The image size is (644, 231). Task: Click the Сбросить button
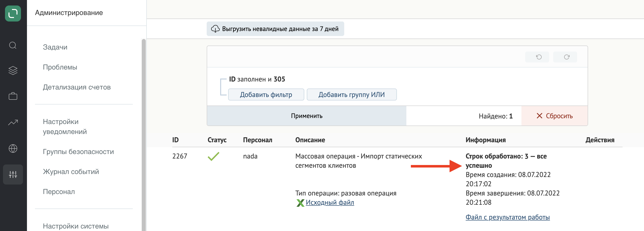pos(554,116)
